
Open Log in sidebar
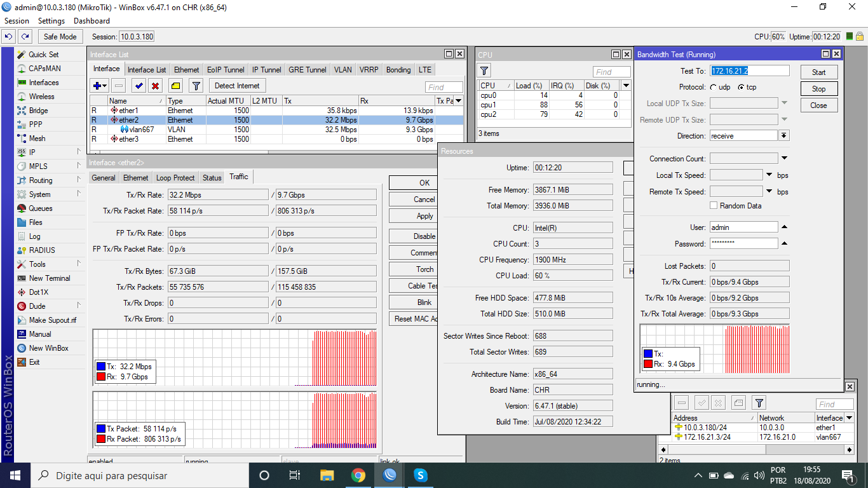(34, 236)
